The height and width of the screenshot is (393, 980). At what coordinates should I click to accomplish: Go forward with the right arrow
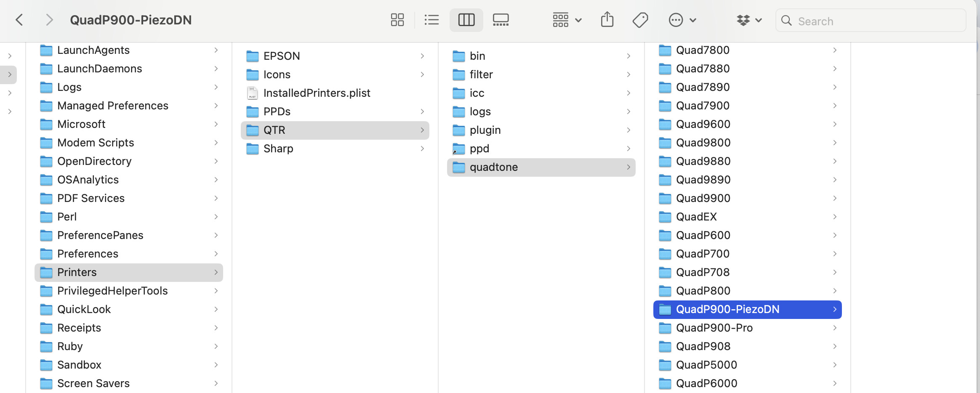49,20
